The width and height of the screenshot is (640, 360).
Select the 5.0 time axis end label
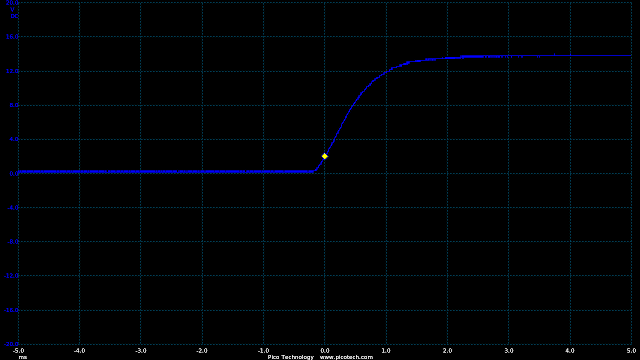point(631,351)
